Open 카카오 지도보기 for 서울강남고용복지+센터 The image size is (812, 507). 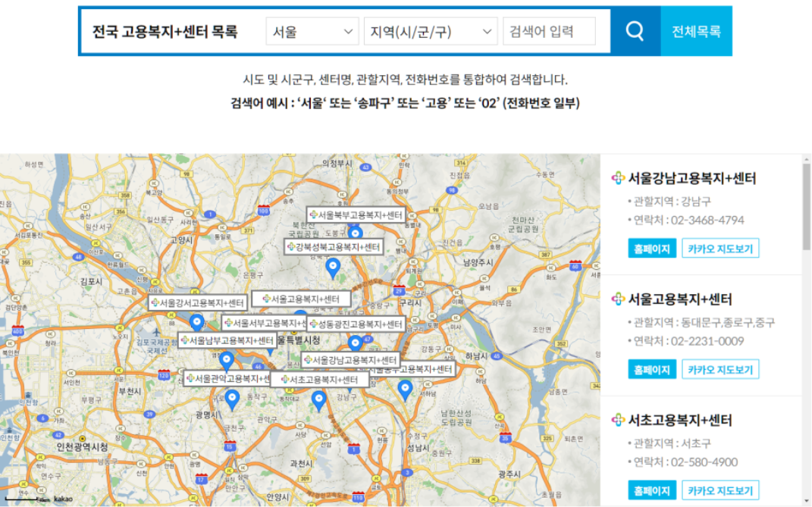click(x=720, y=249)
